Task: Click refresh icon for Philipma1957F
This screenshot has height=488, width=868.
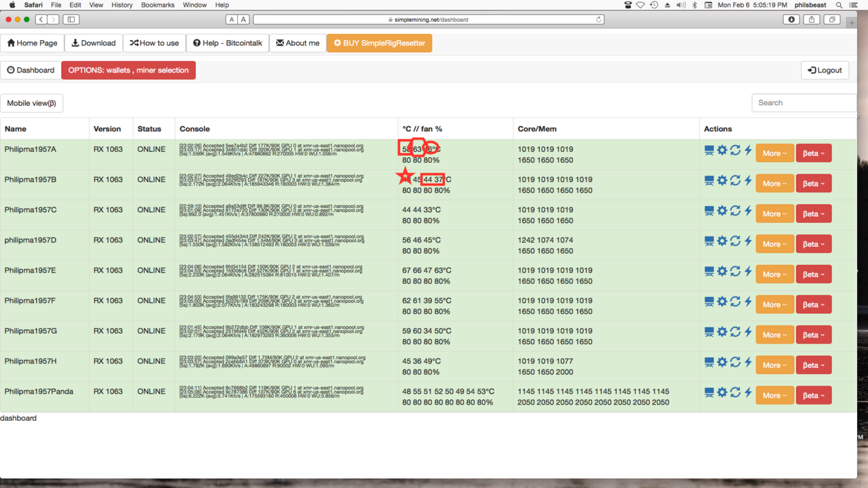Action: tap(735, 301)
